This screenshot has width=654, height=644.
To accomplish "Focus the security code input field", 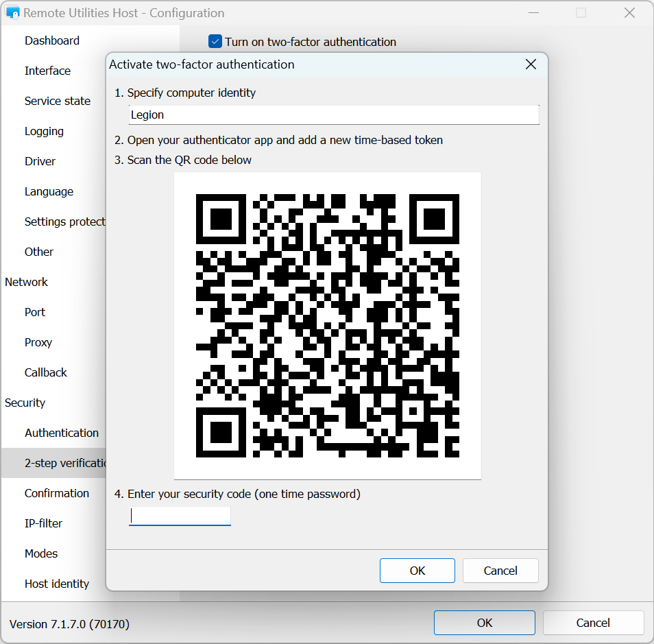I will (x=180, y=516).
